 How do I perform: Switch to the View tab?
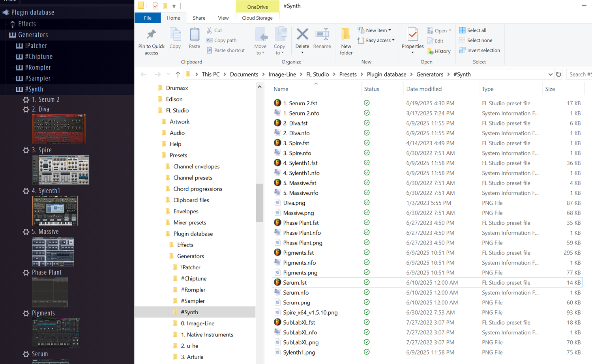223,18
